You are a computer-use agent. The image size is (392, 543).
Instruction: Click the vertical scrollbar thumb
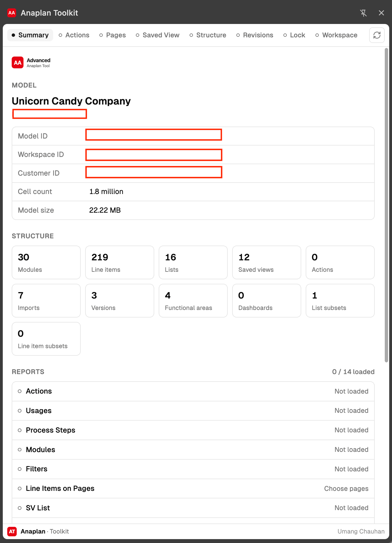pos(386,205)
